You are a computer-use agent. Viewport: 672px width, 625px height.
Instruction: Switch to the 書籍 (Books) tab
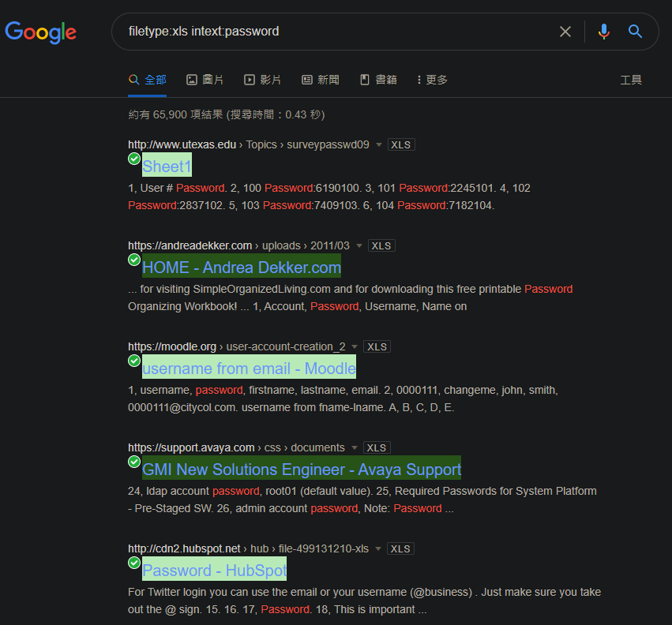(378, 80)
